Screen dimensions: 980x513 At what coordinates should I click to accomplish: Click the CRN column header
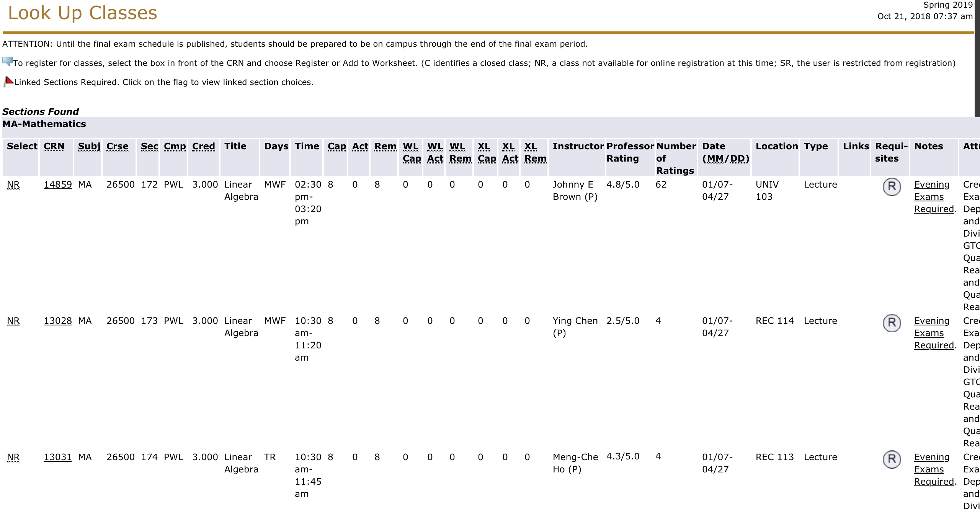[54, 146]
